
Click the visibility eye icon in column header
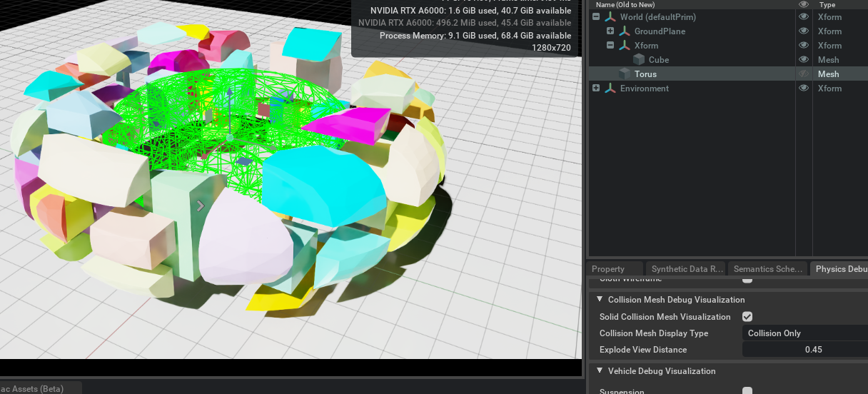pos(804,4)
